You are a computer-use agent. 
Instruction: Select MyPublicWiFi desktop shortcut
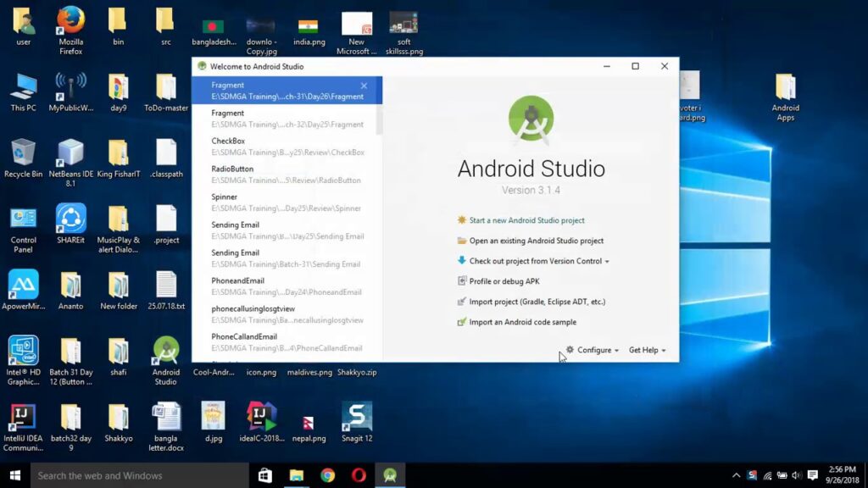coord(71,93)
